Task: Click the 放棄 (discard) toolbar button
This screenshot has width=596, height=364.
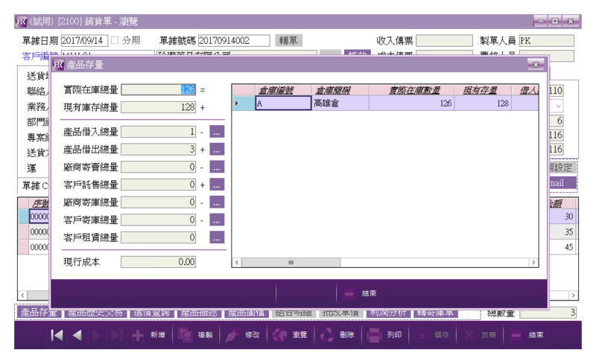Action: [479, 335]
